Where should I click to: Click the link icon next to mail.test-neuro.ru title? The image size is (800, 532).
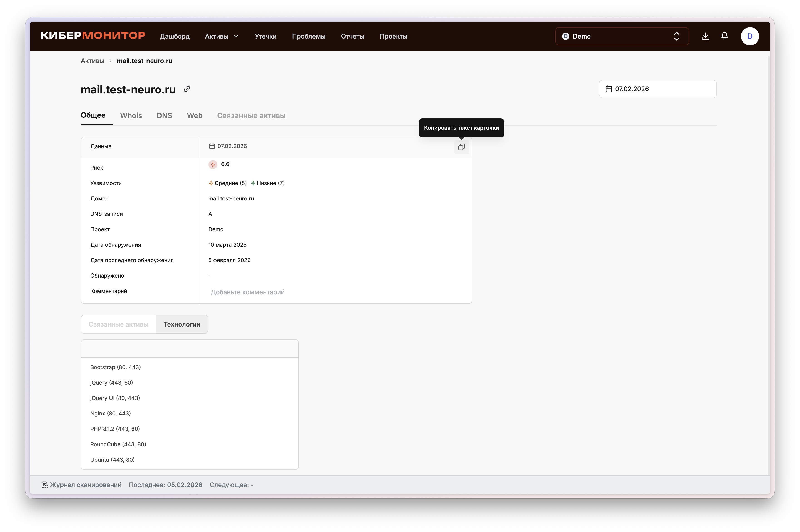pyautogui.click(x=187, y=89)
